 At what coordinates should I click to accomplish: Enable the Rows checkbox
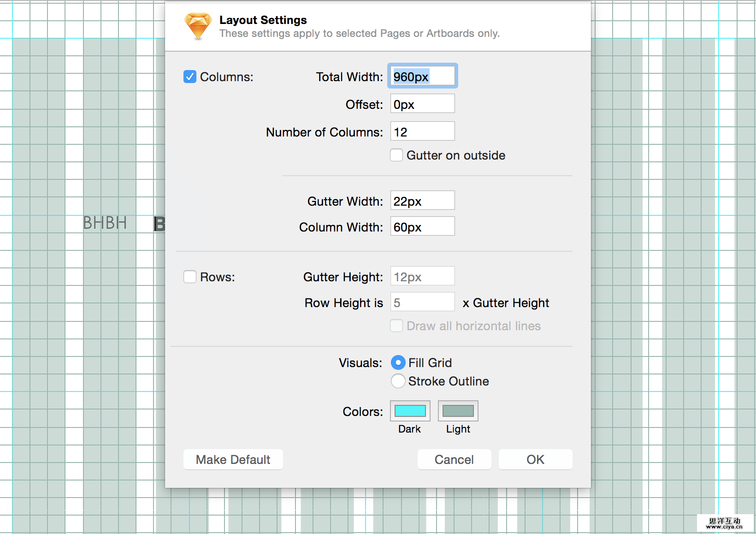(190, 277)
